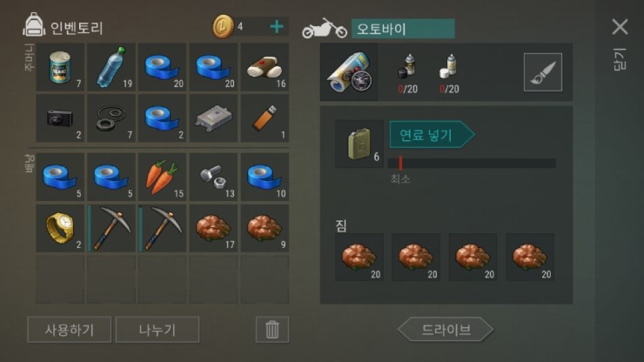Click the 나누기 (split) button
Image resolution: width=644 pixels, height=362 pixels.
(x=158, y=330)
